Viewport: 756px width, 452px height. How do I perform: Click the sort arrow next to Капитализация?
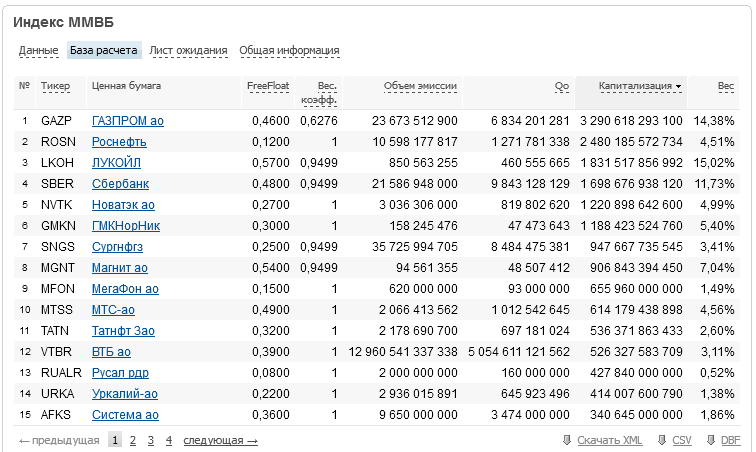(678, 86)
